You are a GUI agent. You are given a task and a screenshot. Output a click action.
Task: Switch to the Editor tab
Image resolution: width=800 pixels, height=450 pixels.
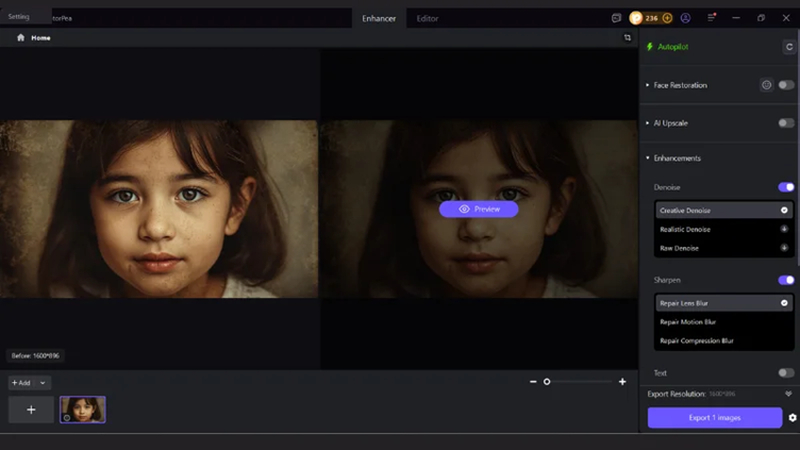click(x=428, y=18)
